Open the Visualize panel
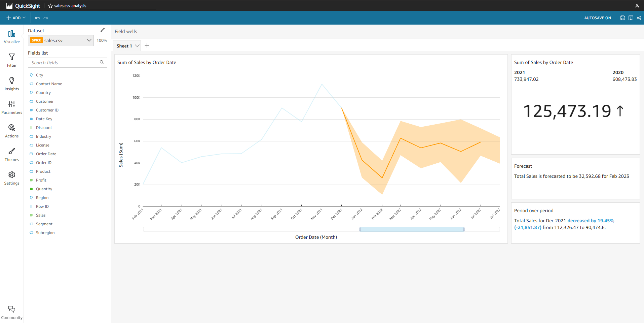This screenshot has width=644, height=323. coord(12,37)
